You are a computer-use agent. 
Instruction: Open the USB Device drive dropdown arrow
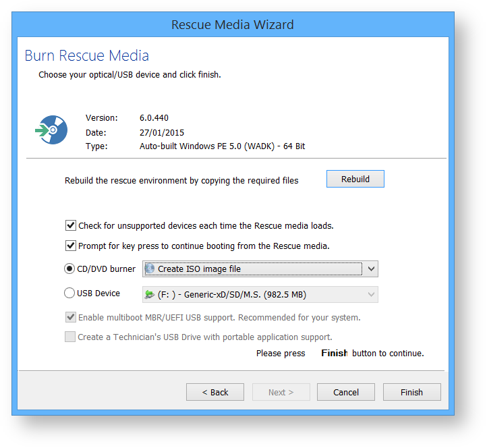tap(370, 294)
